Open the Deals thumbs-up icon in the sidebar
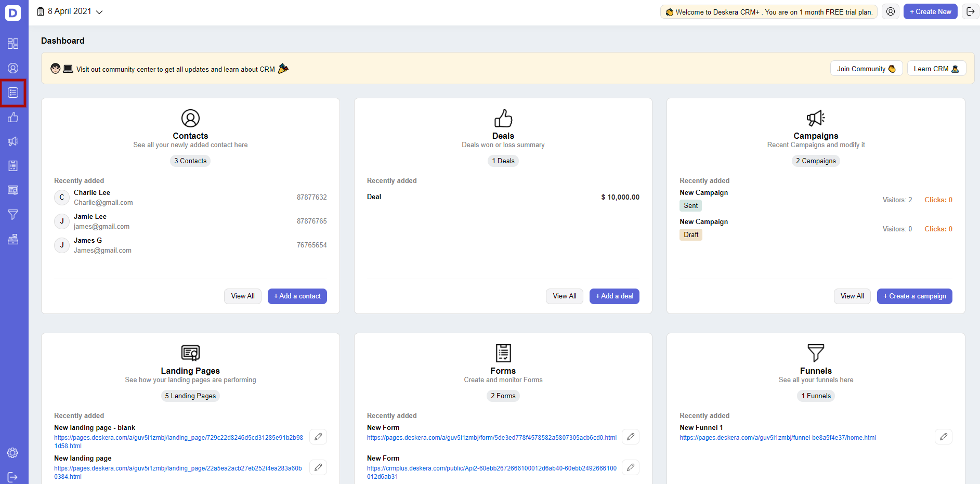This screenshot has width=980, height=484. (x=13, y=117)
